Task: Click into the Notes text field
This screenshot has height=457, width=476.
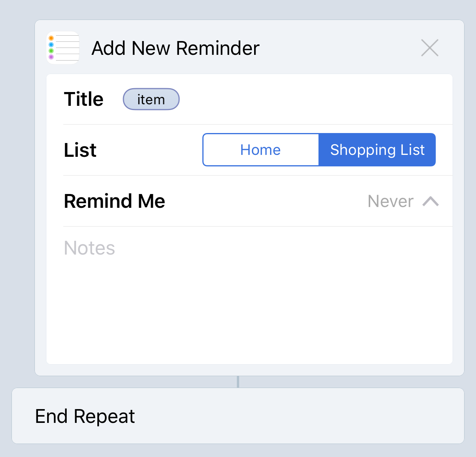Action: tap(249, 295)
